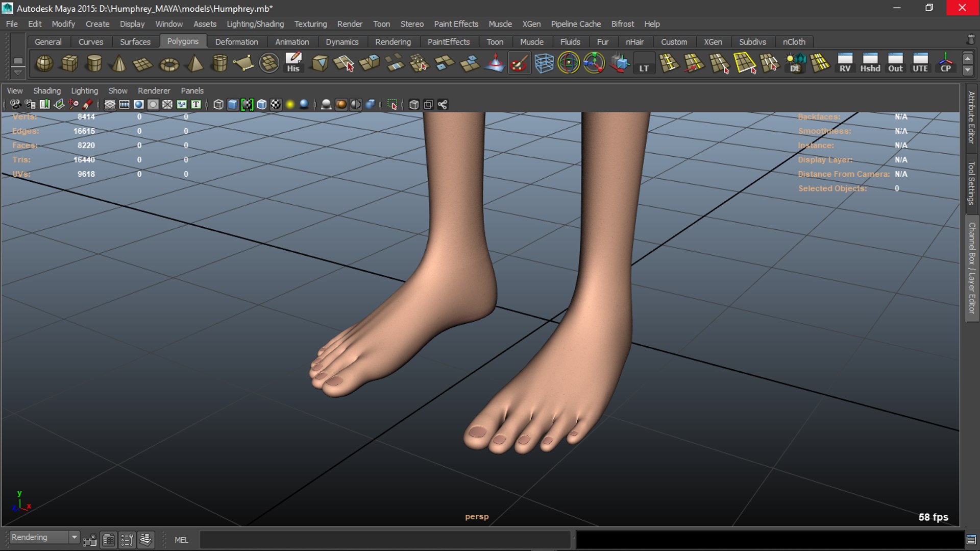Screen dimensions: 980x551
Task: Click the DE shelf button
Action: point(795,63)
